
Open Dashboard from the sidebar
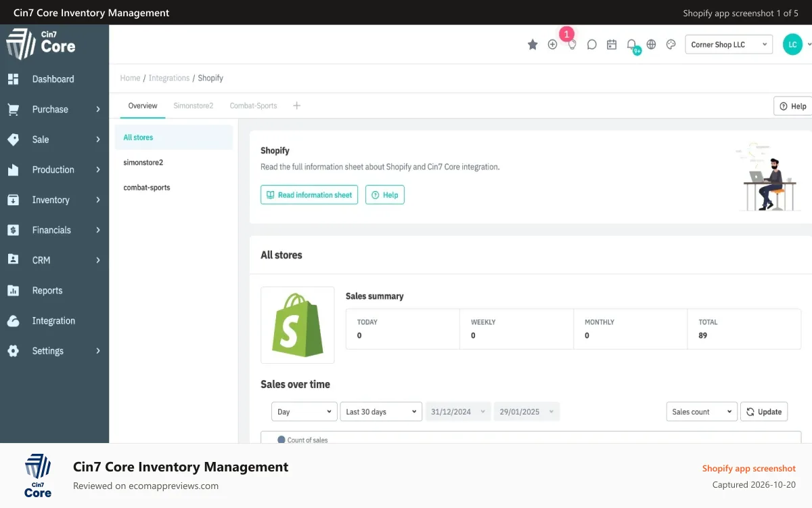click(54, 79)
